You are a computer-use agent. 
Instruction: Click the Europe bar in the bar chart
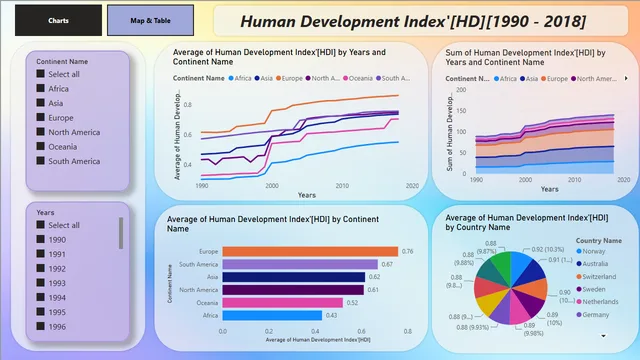(x=310, y=251)
